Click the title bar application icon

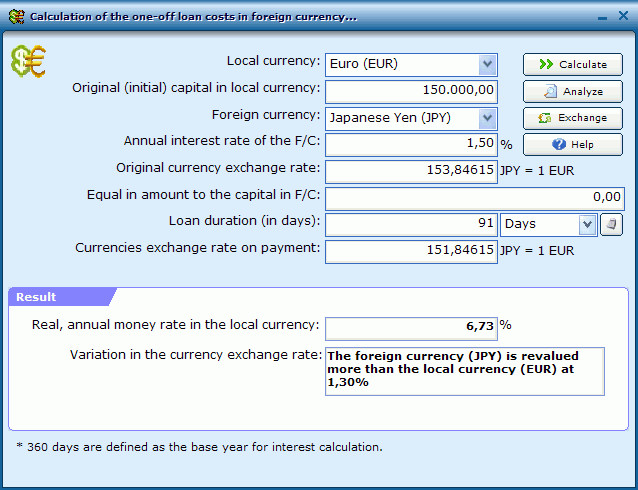click(16, 17)
